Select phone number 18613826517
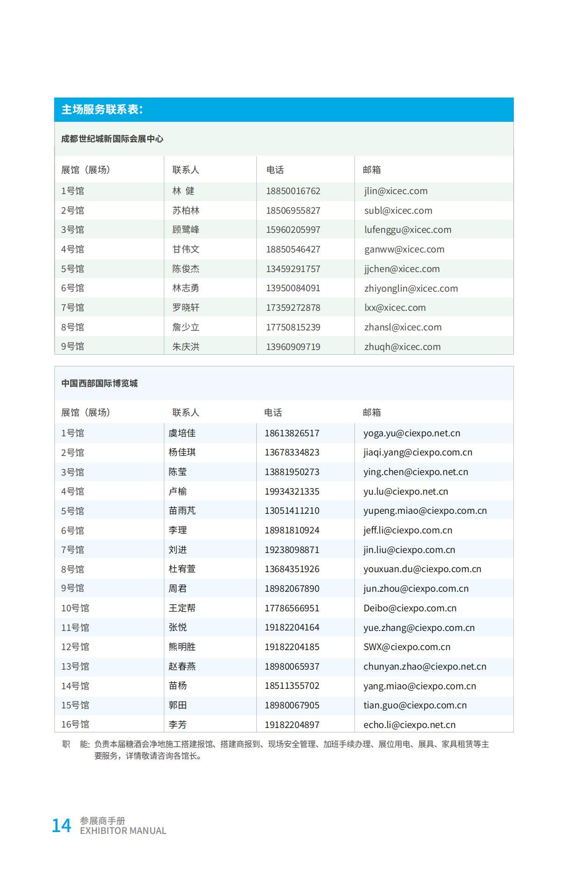This screenshot has height=882, width=588. (x=292, y=433)
